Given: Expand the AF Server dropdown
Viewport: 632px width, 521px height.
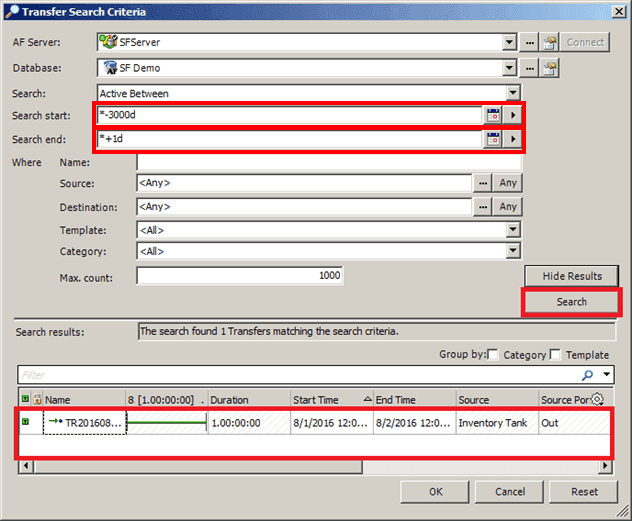Looking at the screenshot, I should (x=509, y=42).
